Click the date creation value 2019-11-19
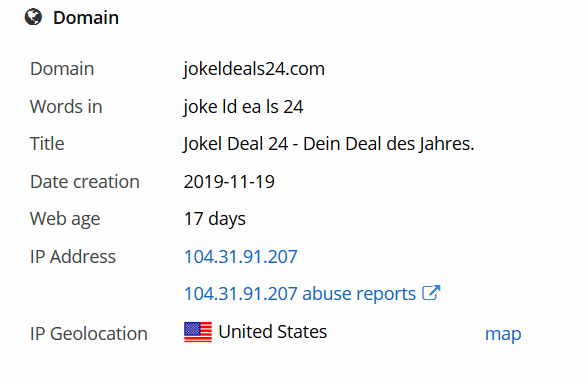 click(x=229, y=182)
